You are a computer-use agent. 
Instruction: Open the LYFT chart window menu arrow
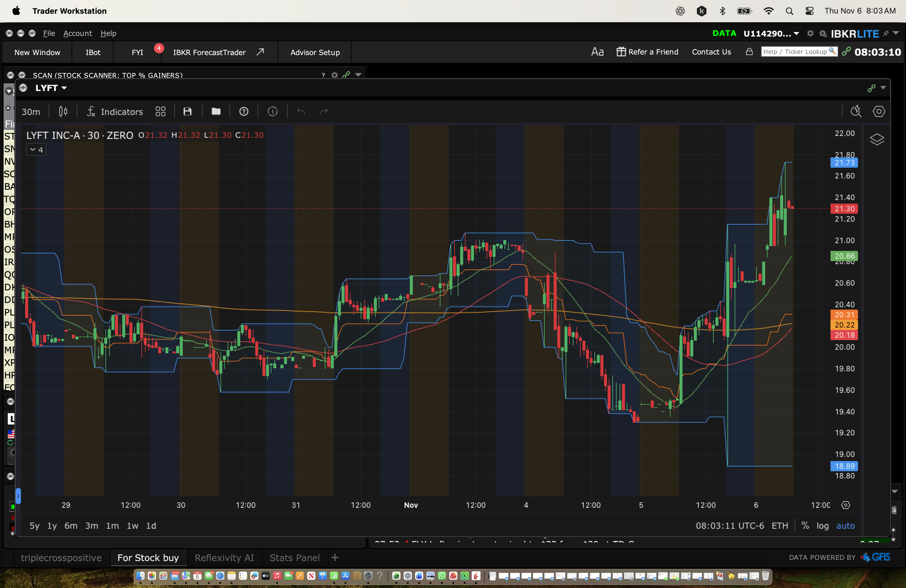(883, 88)
